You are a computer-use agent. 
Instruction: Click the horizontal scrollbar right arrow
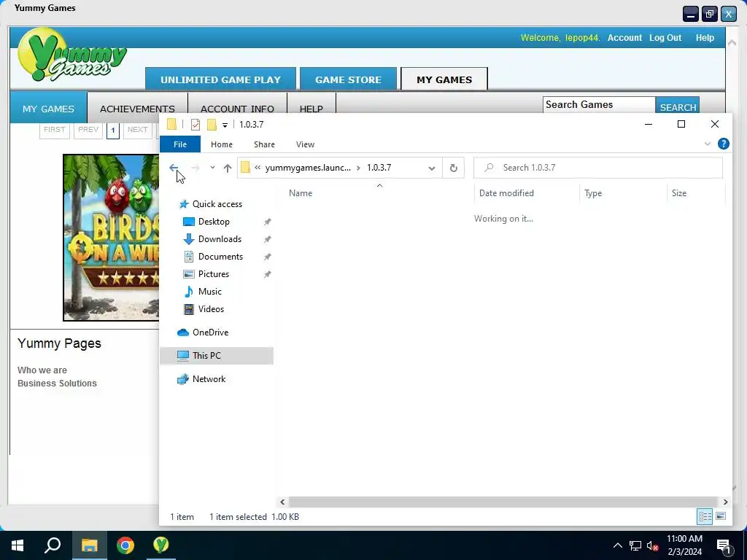point(725,502)
